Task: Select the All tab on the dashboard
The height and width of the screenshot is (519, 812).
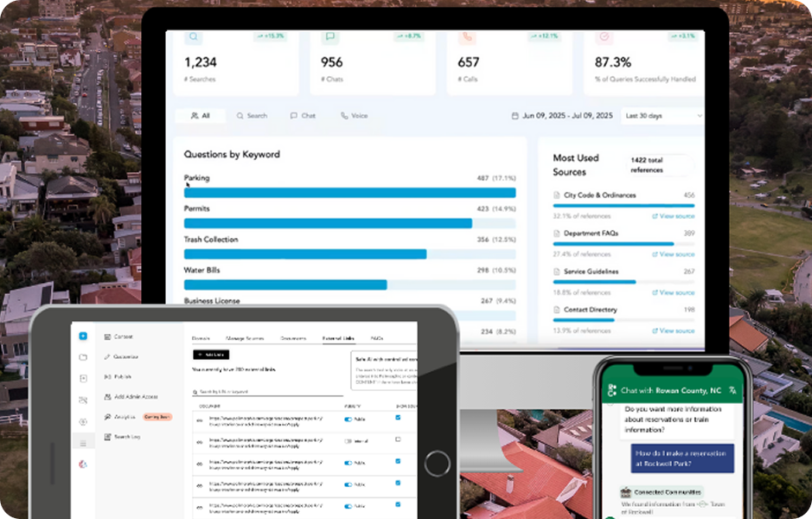Action: point(201,116)
